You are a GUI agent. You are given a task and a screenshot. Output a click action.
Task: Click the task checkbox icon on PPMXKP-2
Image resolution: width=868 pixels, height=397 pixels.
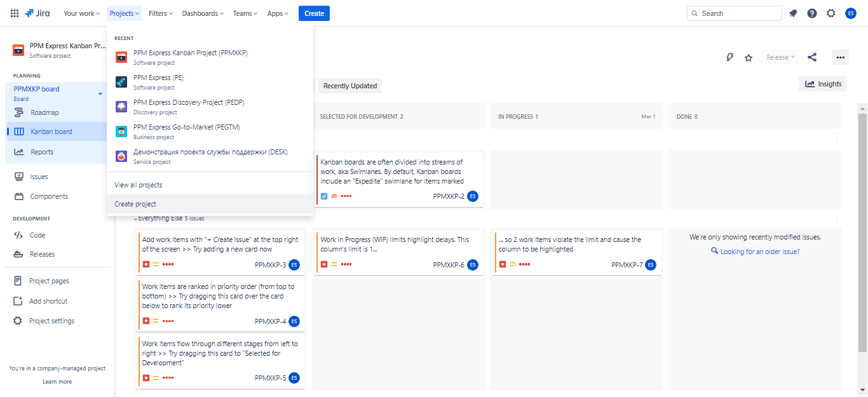(x=324, y=196)
